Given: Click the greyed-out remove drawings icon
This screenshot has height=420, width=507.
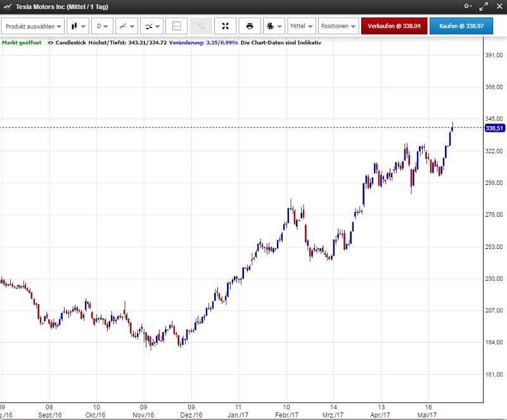Looking at the screenshot, I should point(201,27).
